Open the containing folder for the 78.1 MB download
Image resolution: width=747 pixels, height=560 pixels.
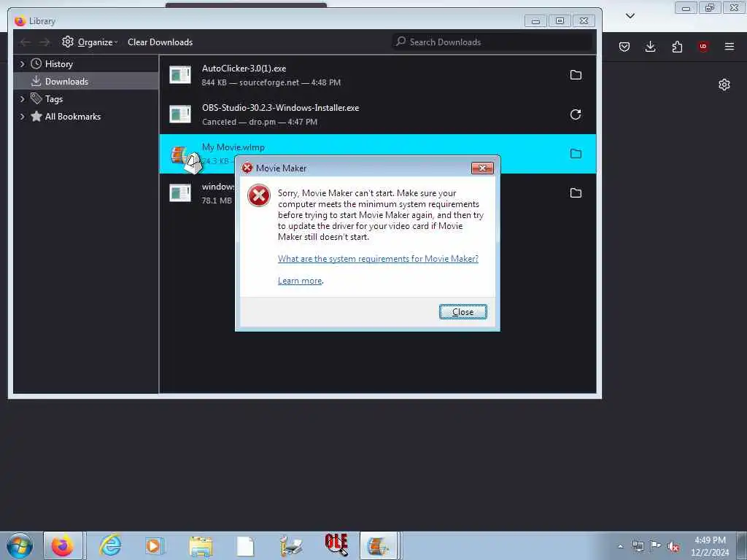(576, 192)
